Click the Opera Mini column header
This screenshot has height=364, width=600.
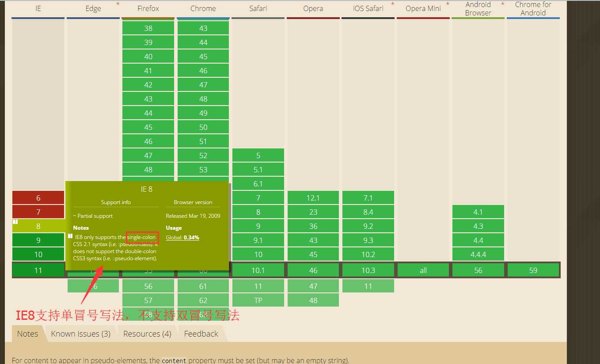click(423, 8)
